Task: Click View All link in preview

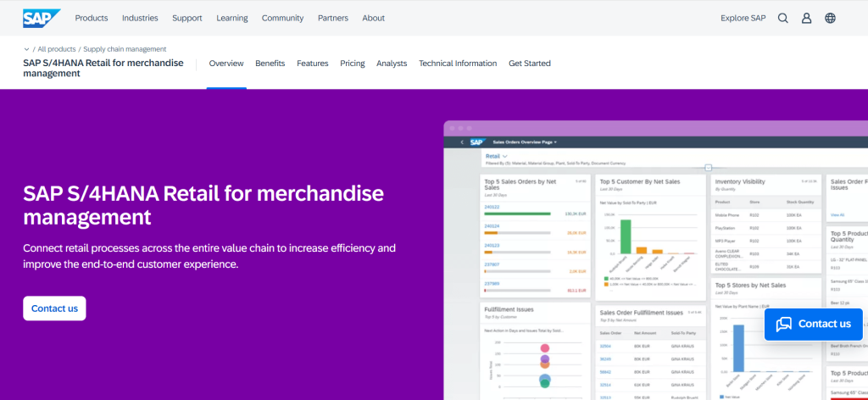Action: tap(837, 214)
